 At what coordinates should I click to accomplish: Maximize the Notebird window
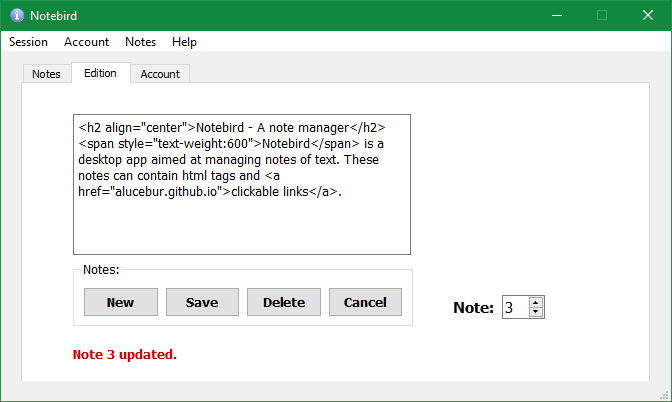coord(602,15)
